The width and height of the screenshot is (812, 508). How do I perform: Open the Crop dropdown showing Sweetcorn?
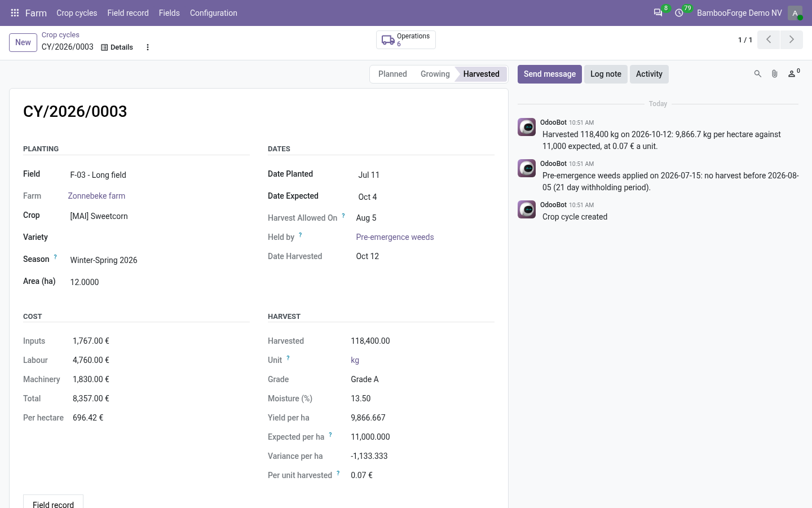pos(158,216)
